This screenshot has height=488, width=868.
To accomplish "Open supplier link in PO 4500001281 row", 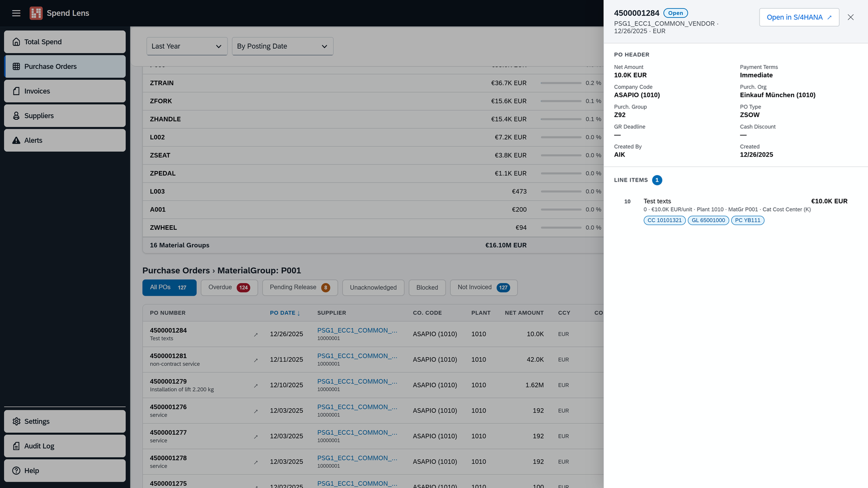I will coord(357,356).
